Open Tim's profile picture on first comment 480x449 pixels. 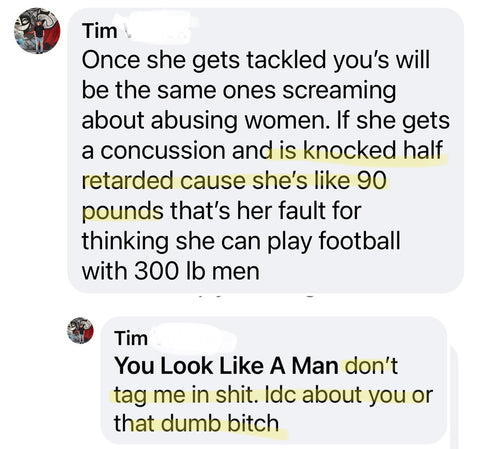[37, 31]
